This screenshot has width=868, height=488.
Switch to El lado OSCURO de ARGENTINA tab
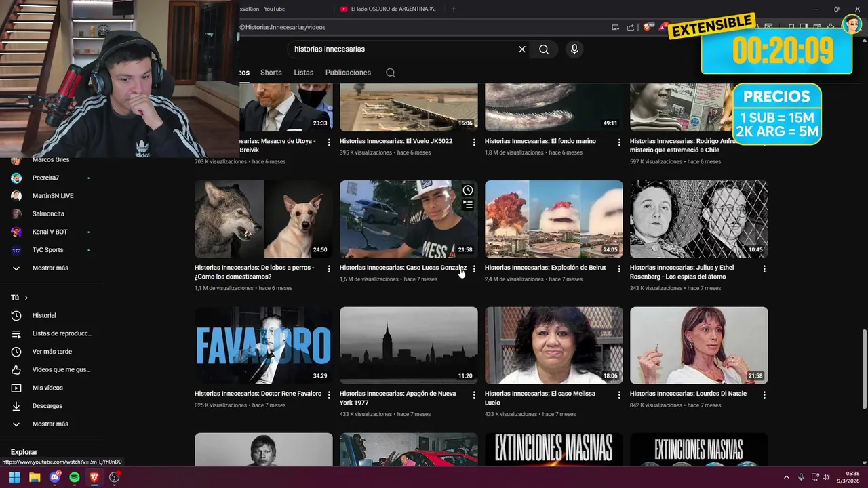(x=389, y=9)
